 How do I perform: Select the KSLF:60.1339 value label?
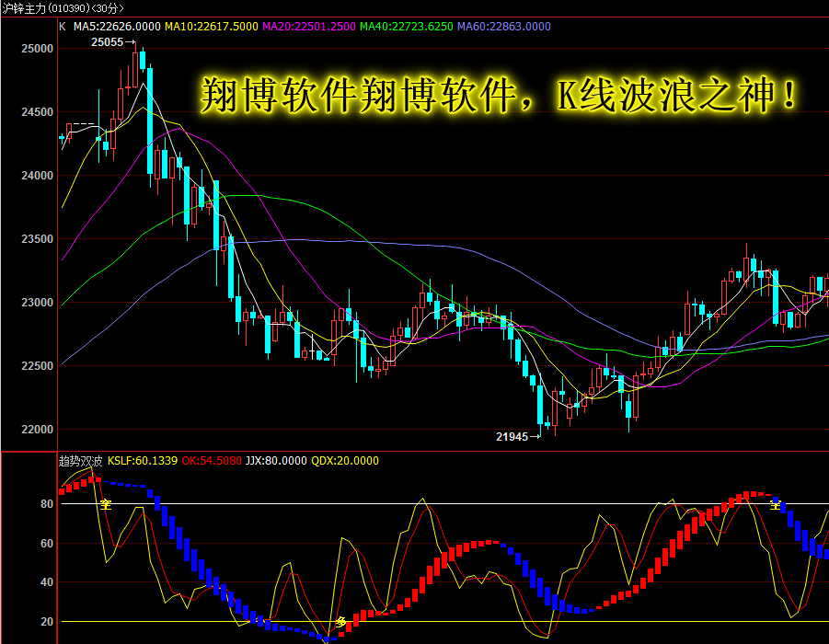click(143, 461)
